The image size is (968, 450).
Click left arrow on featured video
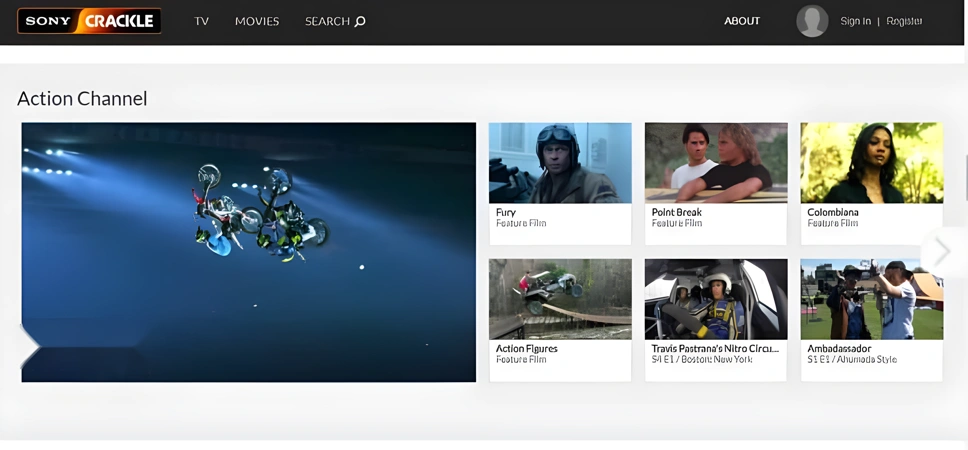30,346
